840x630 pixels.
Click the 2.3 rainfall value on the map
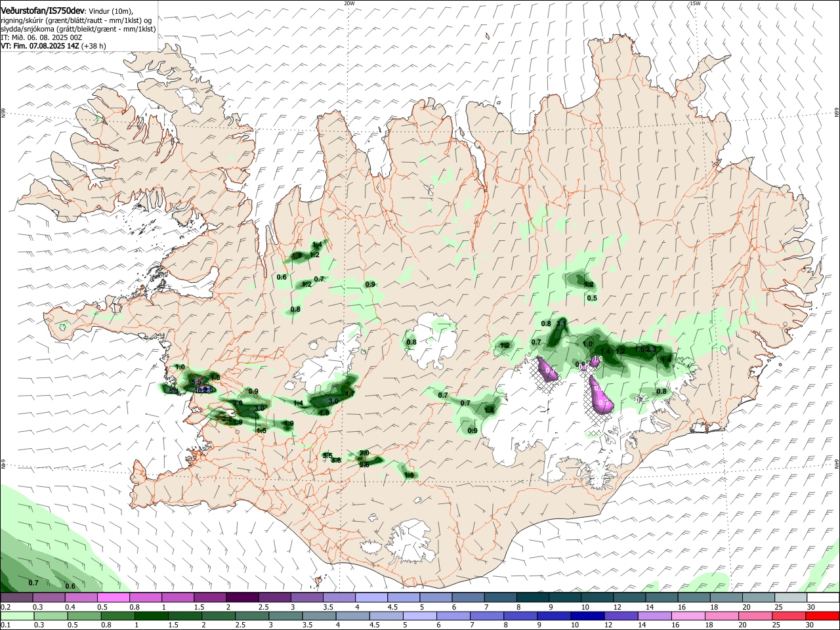click(651, 349)
